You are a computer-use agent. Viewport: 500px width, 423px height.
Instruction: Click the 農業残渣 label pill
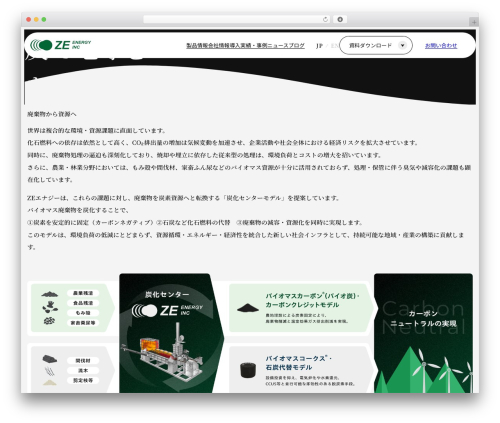(83, 293)
